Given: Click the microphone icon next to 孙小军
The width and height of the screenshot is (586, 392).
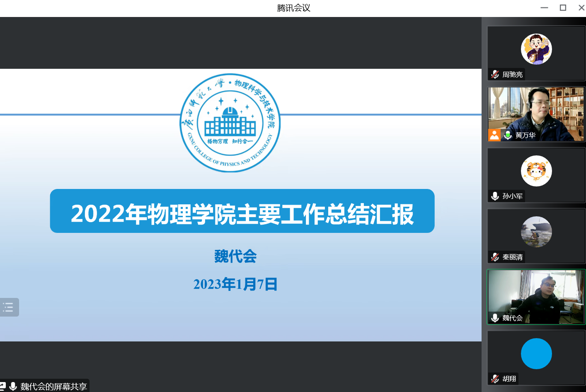Looking at the screenshot, I should pyautogui.click(x=495, y=196).
